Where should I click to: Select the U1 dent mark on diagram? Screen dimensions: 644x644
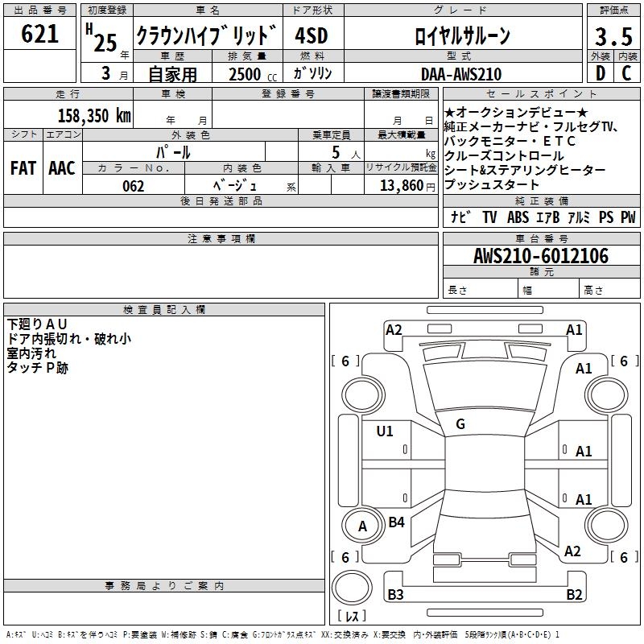385,431
